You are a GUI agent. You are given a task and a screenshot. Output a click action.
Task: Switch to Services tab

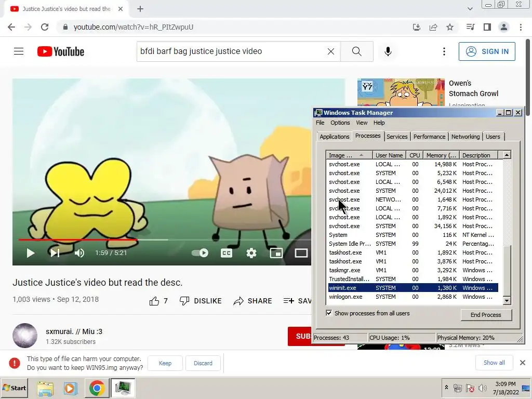coord(397,137)
